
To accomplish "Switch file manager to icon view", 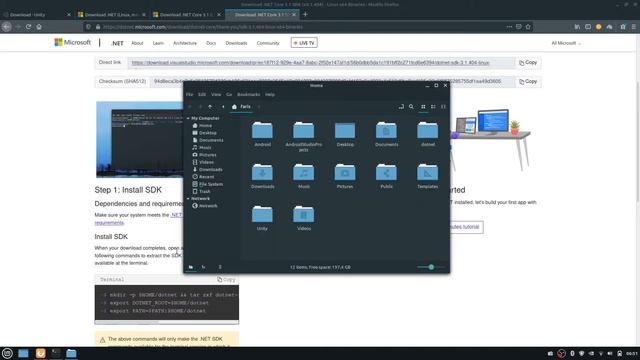I will point(423,107).
